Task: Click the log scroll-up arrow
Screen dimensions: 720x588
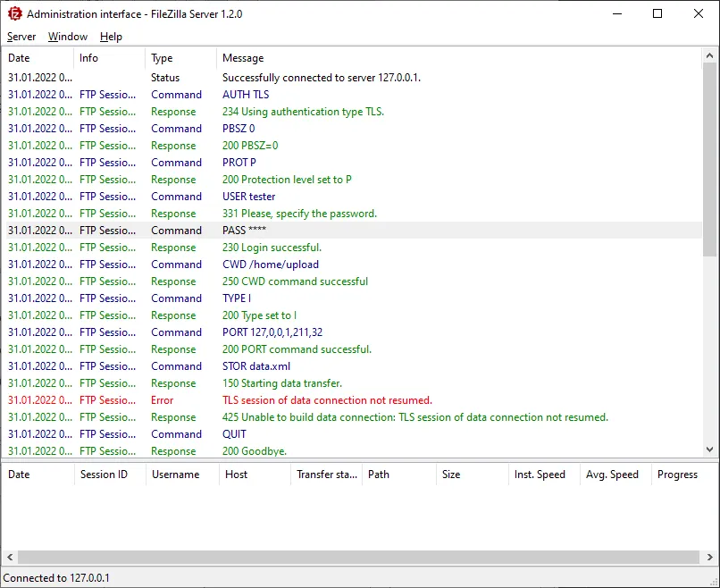Action: click(710, 55)
